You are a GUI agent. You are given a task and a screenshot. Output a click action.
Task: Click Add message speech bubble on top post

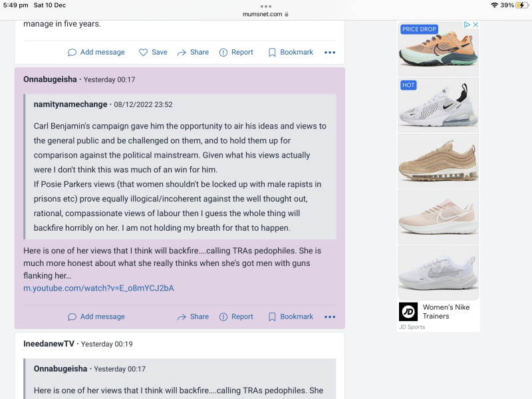(72, 53)
